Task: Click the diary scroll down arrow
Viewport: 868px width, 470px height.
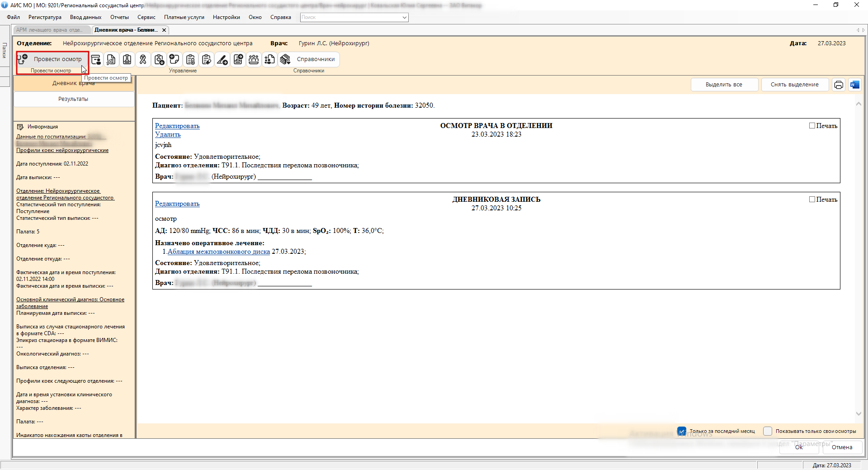Action: point(859,413)
